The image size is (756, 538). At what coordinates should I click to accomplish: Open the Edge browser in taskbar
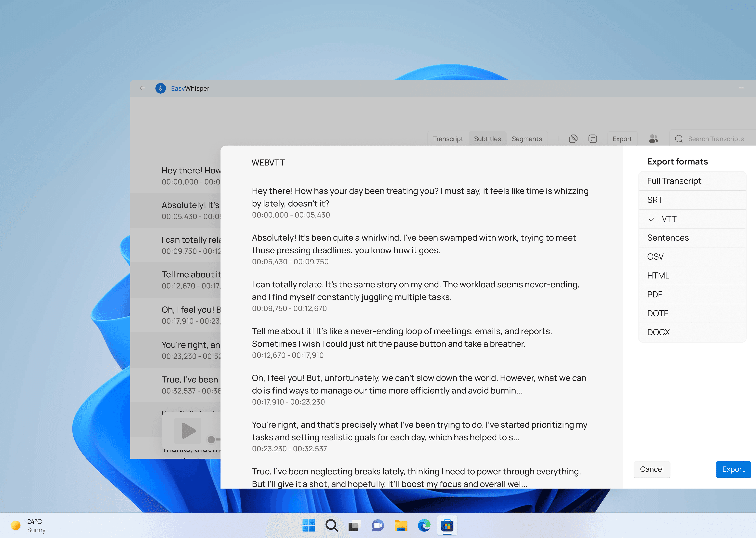coord(424,525)
